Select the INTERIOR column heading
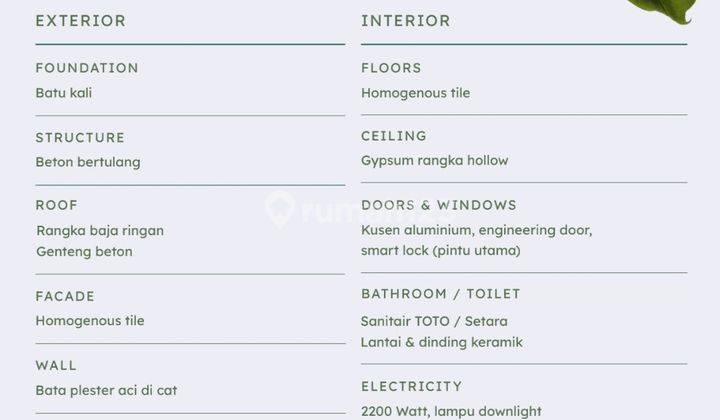Image resolution: width=720 pixels, height=420 pixels. [405, 21]
